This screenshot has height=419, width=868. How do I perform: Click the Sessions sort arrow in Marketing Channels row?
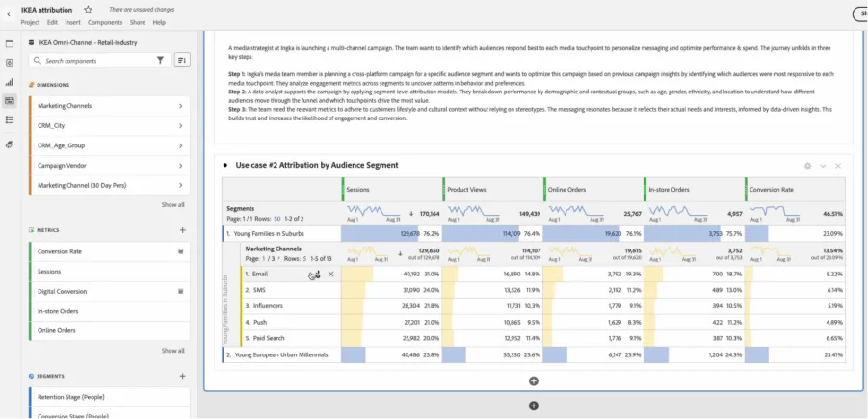tap(400, 253)
